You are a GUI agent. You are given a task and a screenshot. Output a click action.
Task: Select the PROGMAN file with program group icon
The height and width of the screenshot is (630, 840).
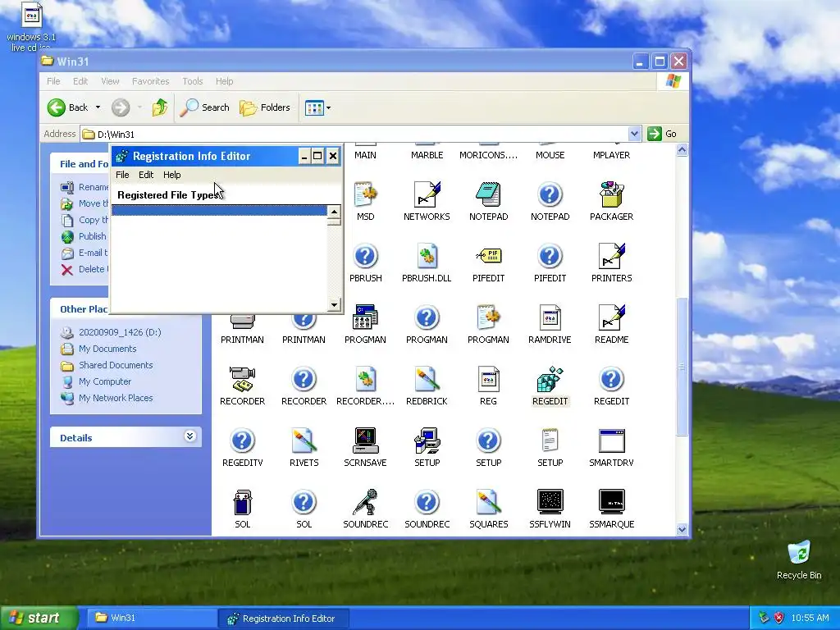[365, 318]
